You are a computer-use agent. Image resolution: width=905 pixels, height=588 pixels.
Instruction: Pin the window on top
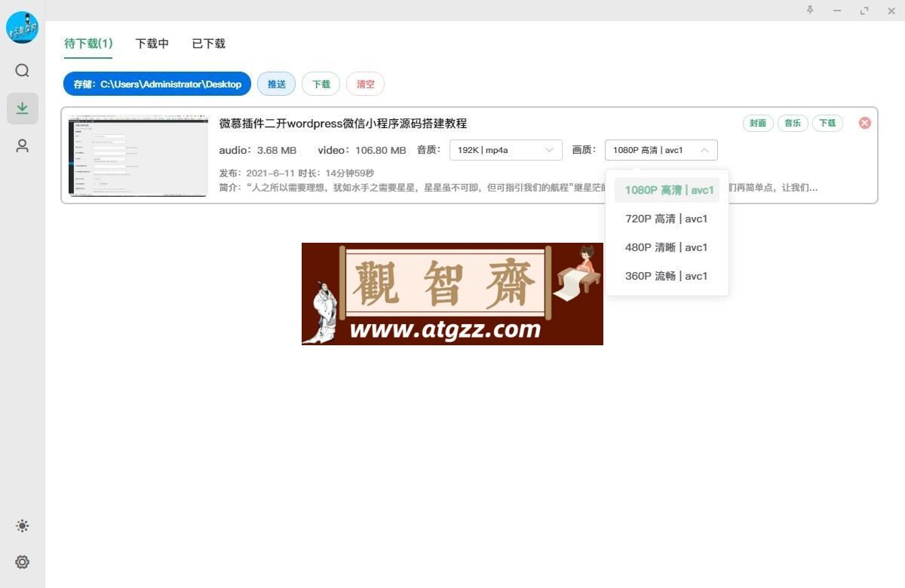point(810,11)
